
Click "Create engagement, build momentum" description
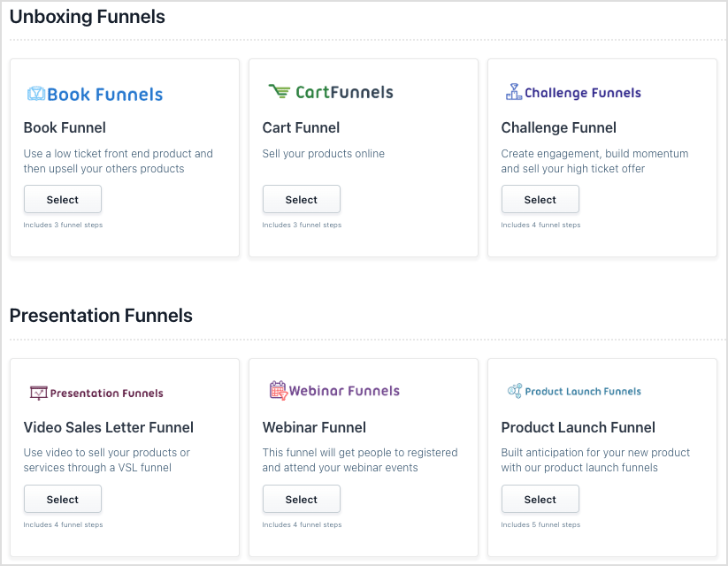click(x=594, y=161)
